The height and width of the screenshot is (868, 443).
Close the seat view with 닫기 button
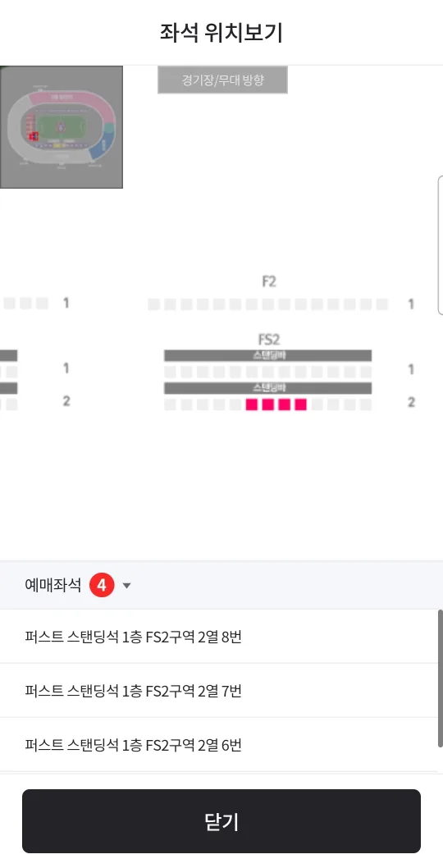tap(221, 821)
